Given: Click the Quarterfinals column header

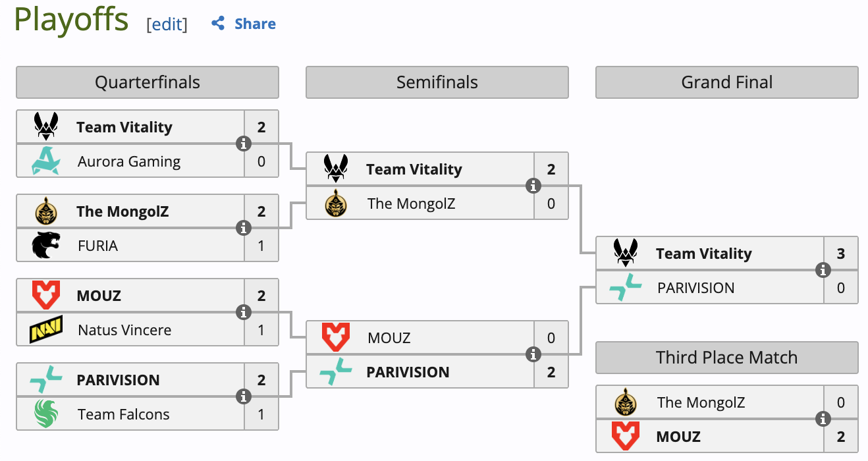Looking at the screenshot, I should (x=148, y=82).
